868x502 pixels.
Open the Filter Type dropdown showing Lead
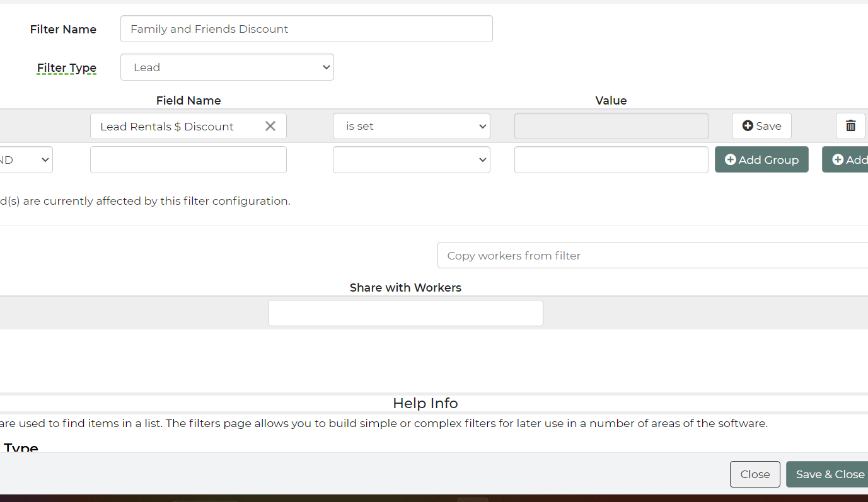[227, 67]
